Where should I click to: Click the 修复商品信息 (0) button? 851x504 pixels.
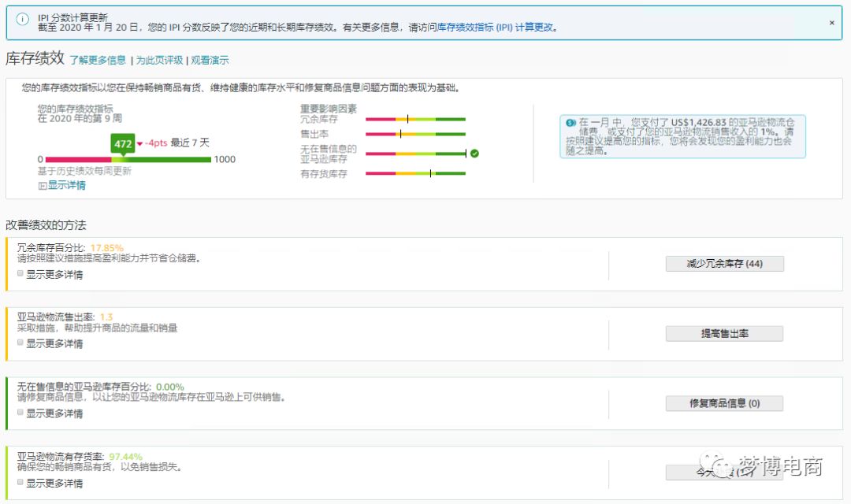pos(725,403)
